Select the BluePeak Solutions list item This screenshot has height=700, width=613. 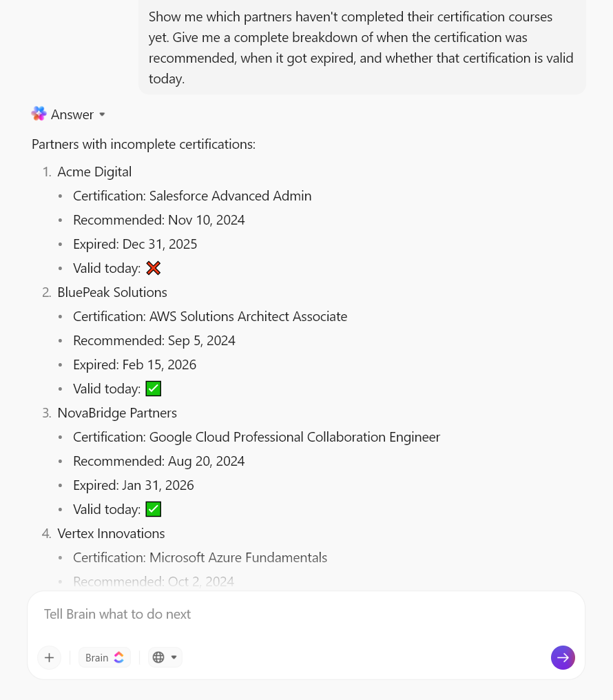click(112, 292)
